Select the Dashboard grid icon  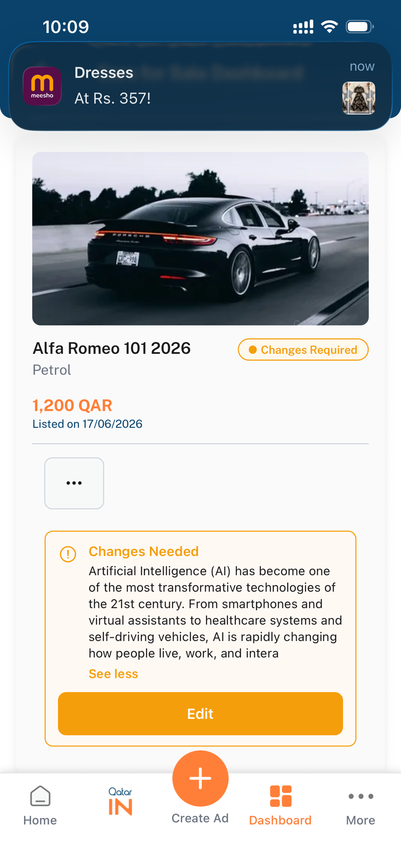click(280, 796)
